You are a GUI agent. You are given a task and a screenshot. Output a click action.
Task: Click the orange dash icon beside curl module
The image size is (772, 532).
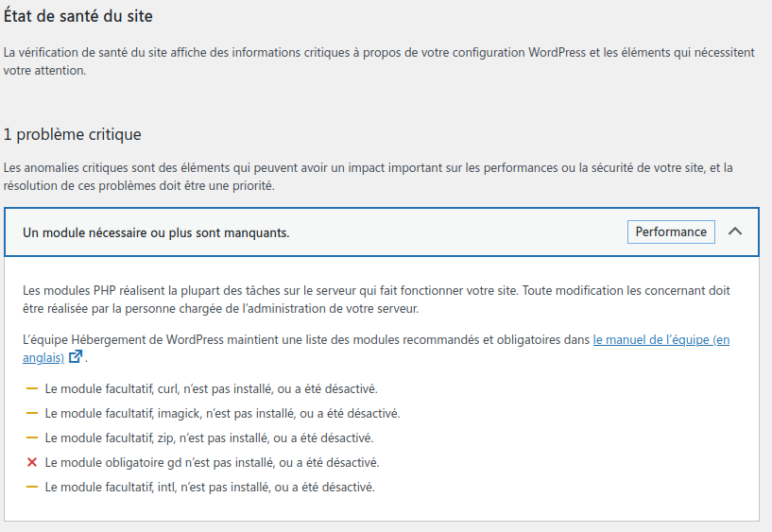pos(32,388)
